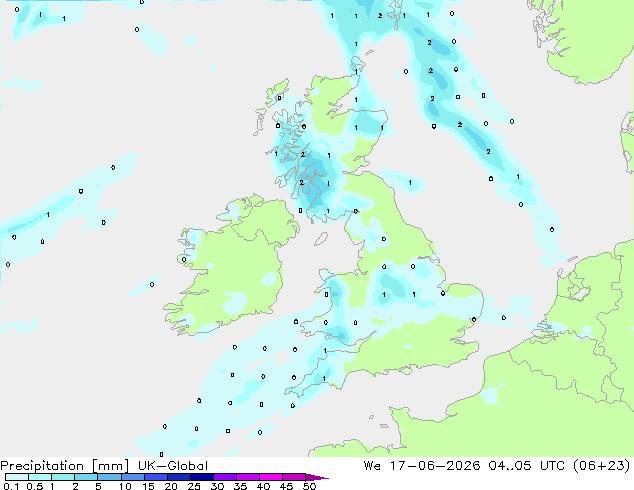The height and width of the screenshot is (490, 634).
Task: Click the arrow tip above 50 on the legend
Action: 317,477
